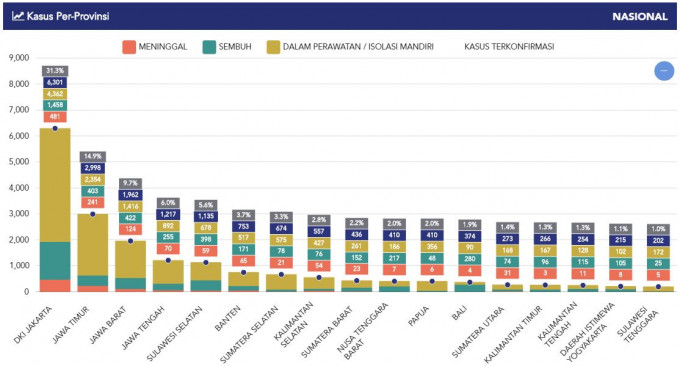Click the 31.3% percentage label
The height and width of the screenshot is (366, 680).
click(x=55, y=71)
